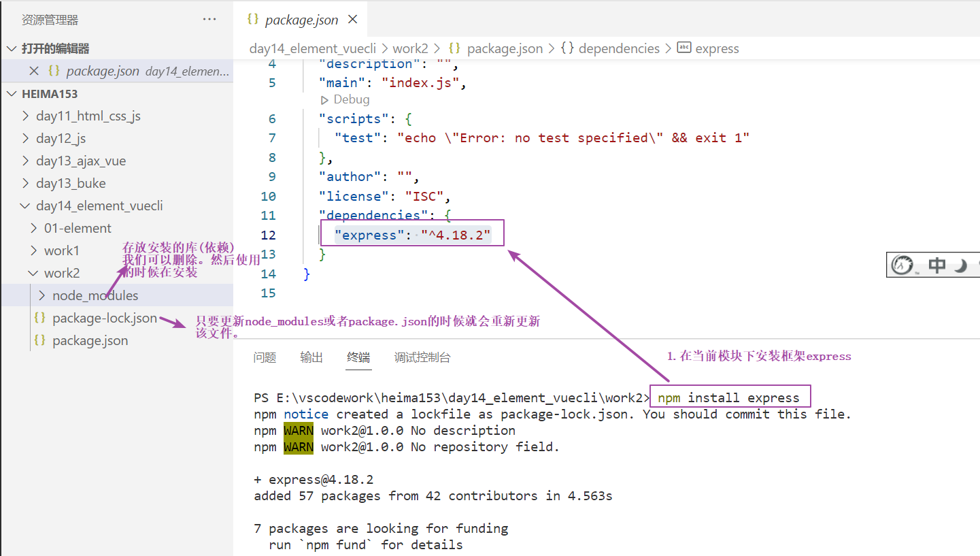This screenshot has height=556, width=980.
Task: Click the dependencies breadcrumb item
Action: tap(618, 48)
